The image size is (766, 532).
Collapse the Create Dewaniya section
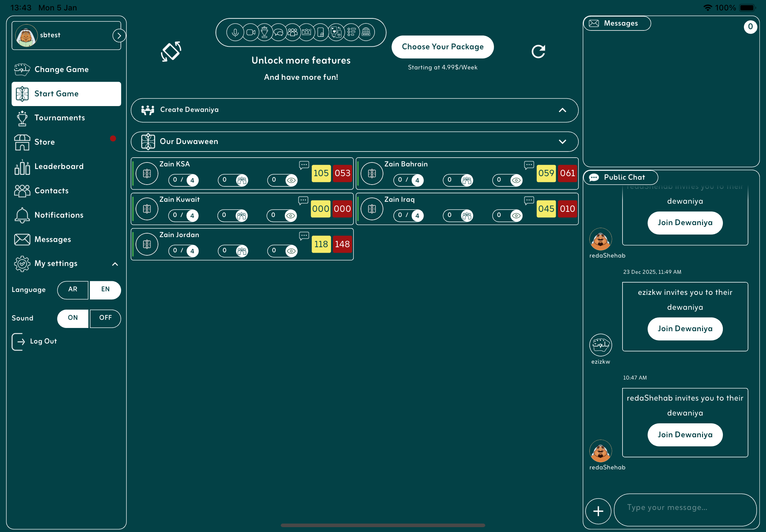(562, 110)
